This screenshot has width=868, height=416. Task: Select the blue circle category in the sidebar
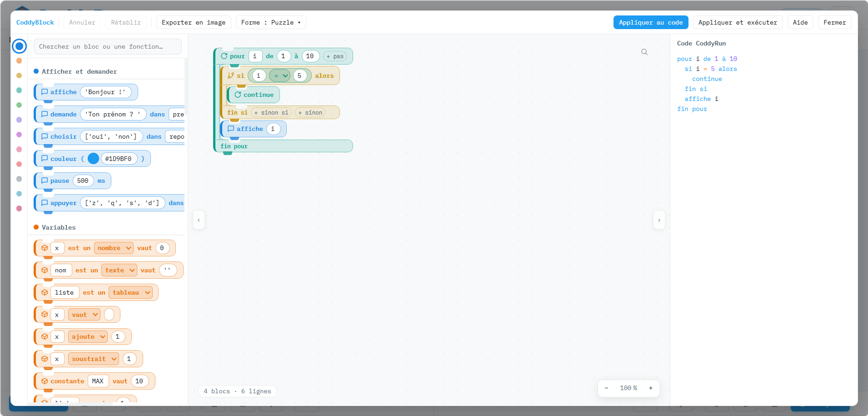tap(19, 46)
